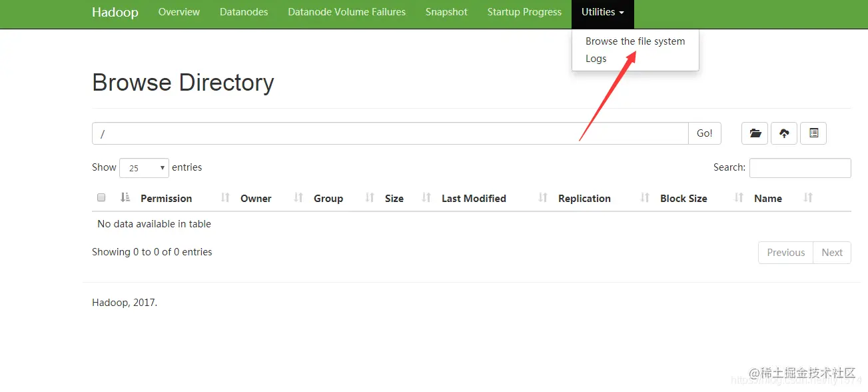Click sort arrows next to Replication
The width and height of the screenshot is (868, 392).
coord(645,198)
